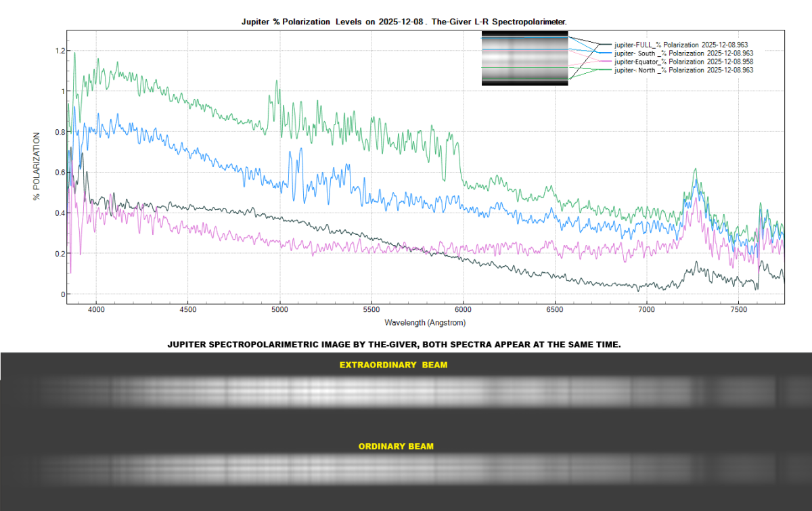The image size is (812, 511).
Task: Click the green line swatch for jupiter- North
Action: 604,70
